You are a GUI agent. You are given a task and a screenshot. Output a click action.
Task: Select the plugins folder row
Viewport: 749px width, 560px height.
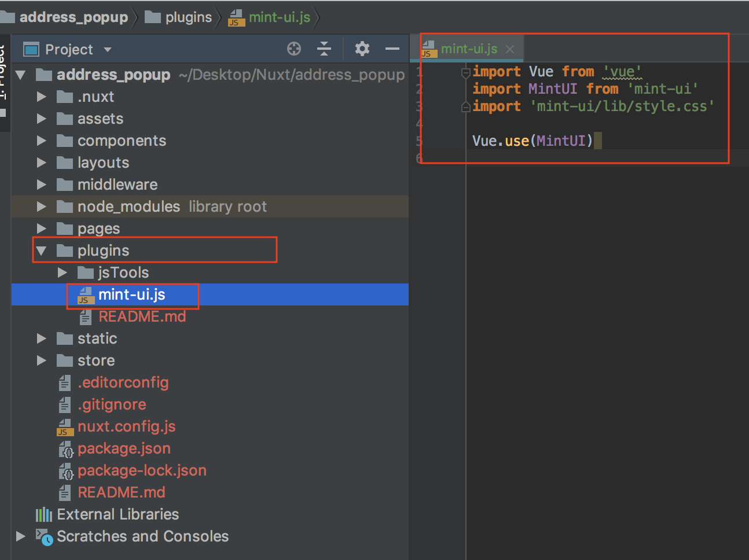click(210, 250)
